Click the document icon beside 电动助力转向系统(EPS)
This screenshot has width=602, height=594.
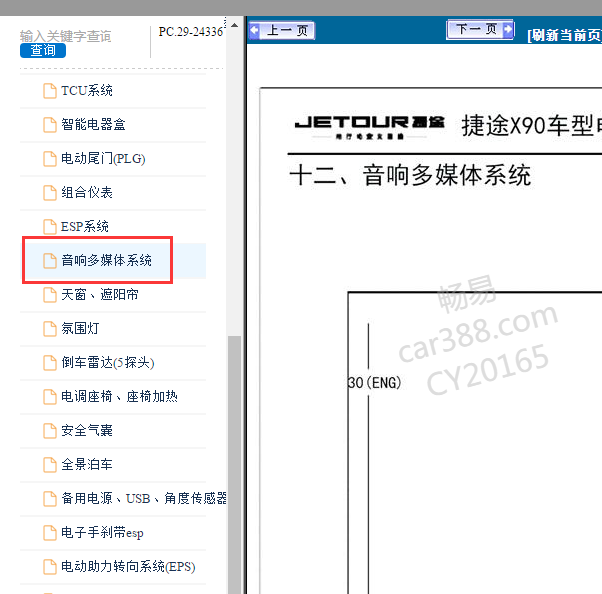tap(50, 566)
